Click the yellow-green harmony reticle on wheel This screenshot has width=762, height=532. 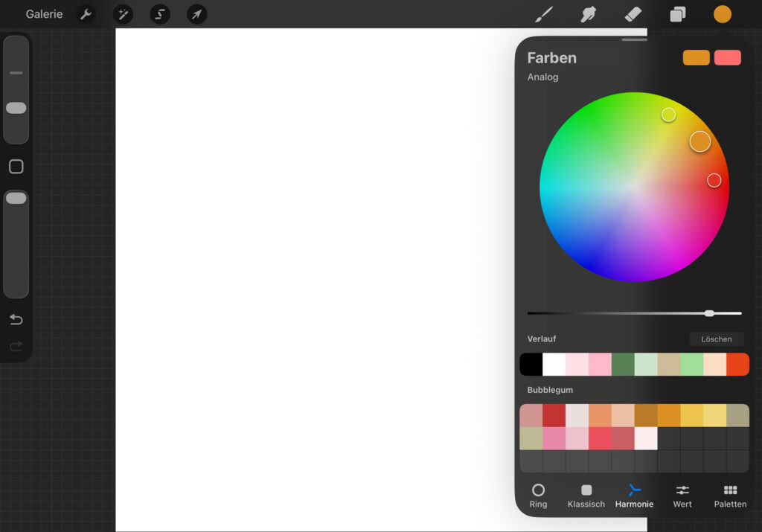pyautogui.click(x=669, y=115)
